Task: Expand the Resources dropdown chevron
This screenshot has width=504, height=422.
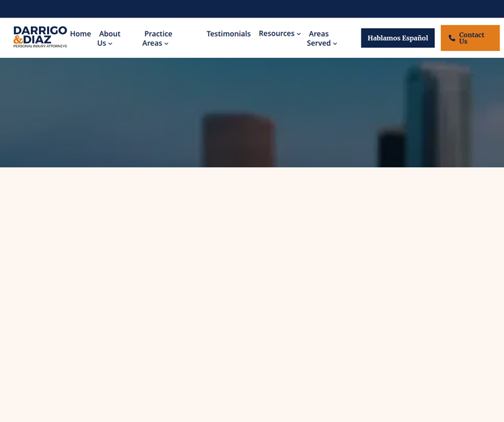Action: point(298,34)
